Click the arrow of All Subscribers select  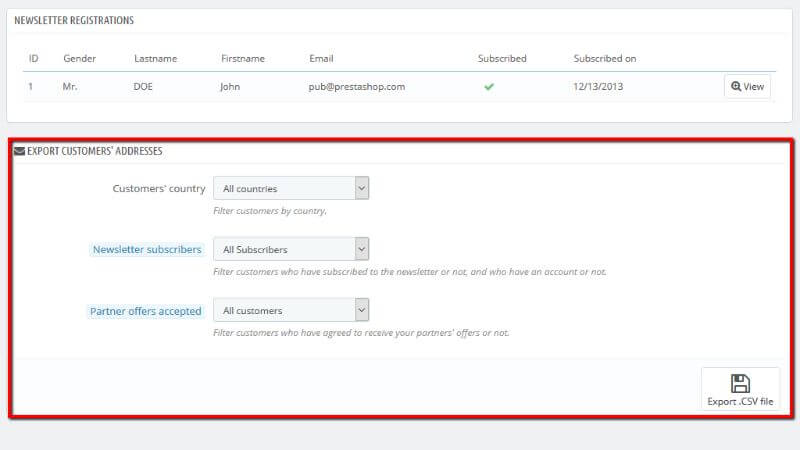[362, 249]
